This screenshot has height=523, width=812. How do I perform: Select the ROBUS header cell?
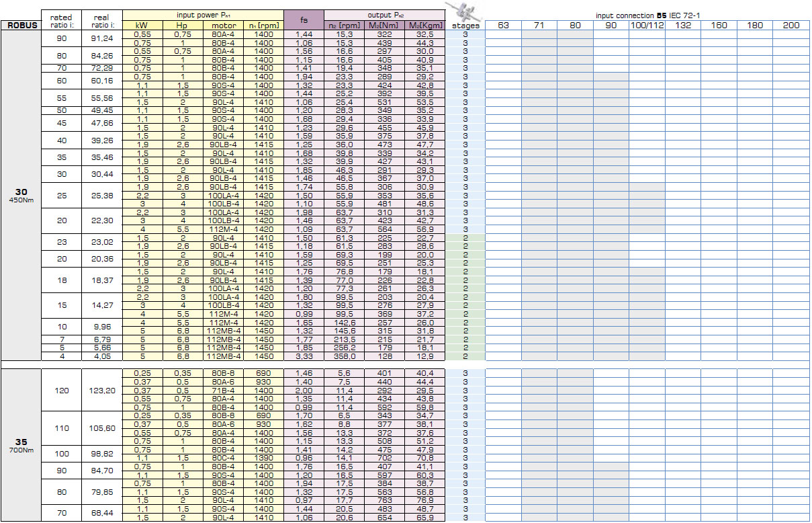click(x=21, y=26)
